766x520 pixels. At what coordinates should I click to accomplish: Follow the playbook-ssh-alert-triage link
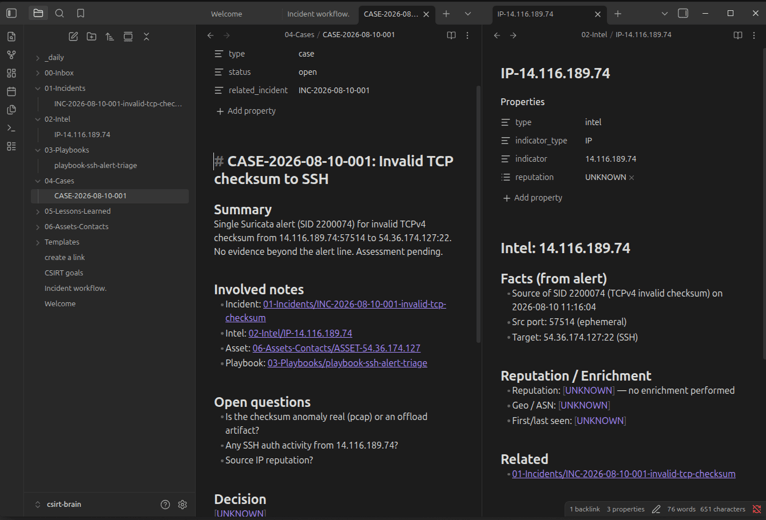[x=347, y=363]
